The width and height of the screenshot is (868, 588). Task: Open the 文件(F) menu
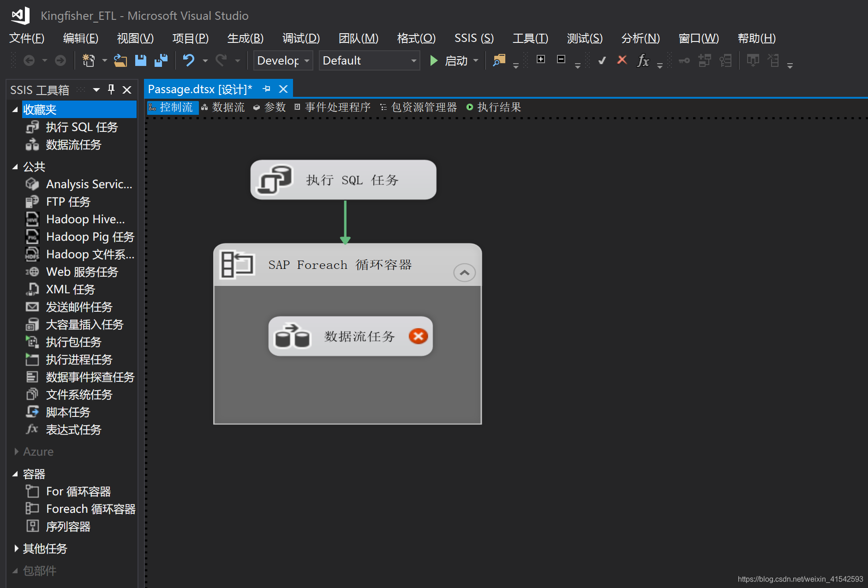click(27, 38)
